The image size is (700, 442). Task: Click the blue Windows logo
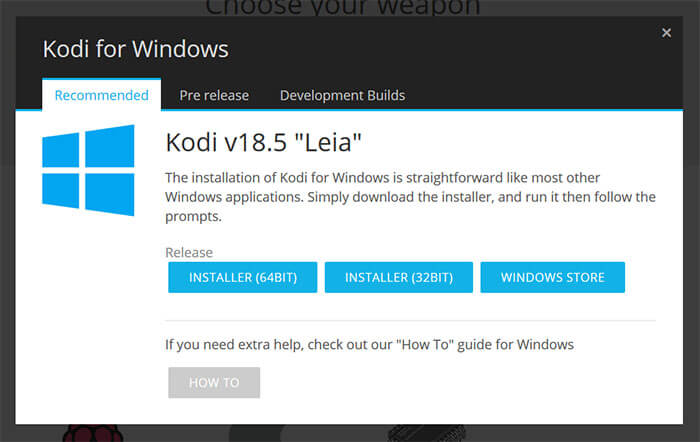coord(88,170)
